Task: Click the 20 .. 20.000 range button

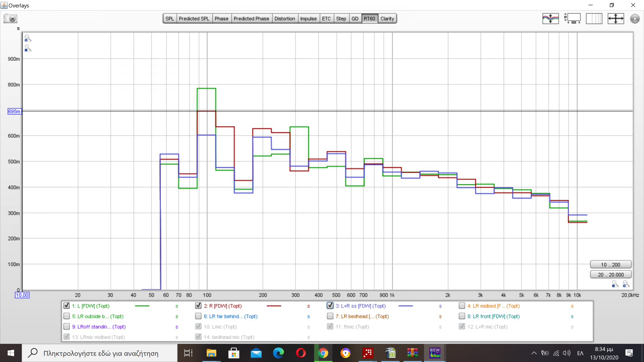Action: pyautogui.click(x=610, y=275)
